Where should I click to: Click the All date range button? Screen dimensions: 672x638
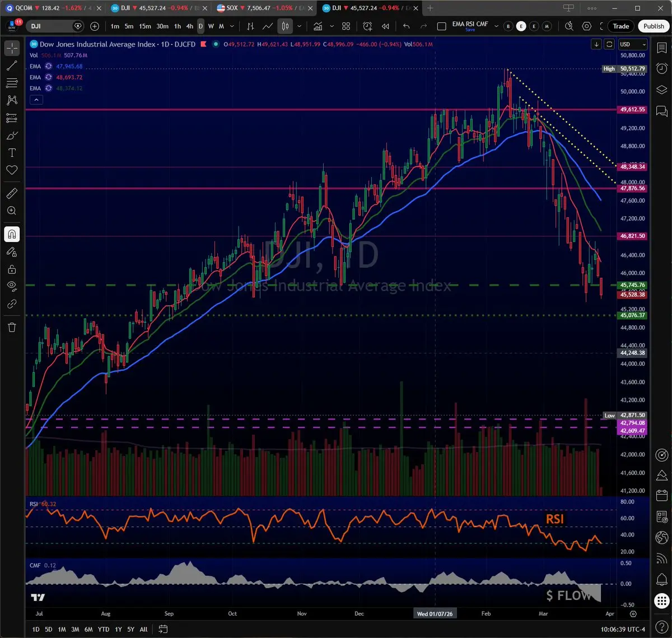[x=143, y=629]
